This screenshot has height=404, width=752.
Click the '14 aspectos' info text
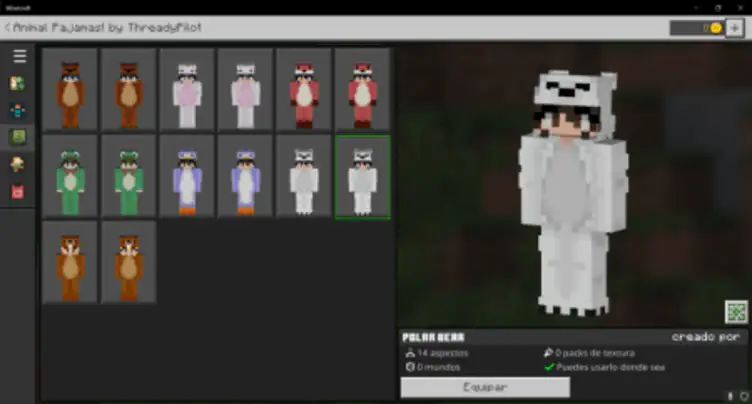click(x=442, y=353)
